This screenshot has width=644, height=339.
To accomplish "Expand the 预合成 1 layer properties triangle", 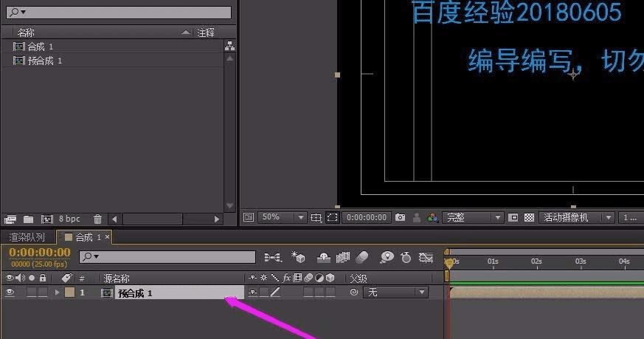I will point(57,292).
